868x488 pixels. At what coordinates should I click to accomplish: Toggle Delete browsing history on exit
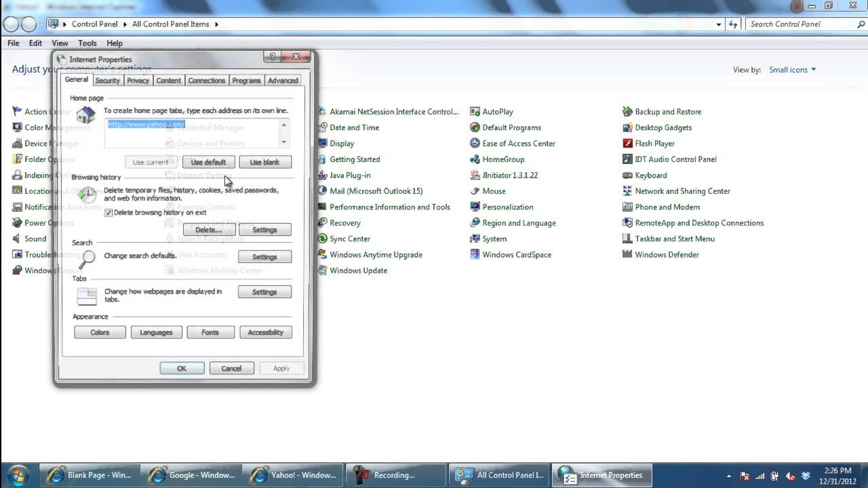coord(108,212)
